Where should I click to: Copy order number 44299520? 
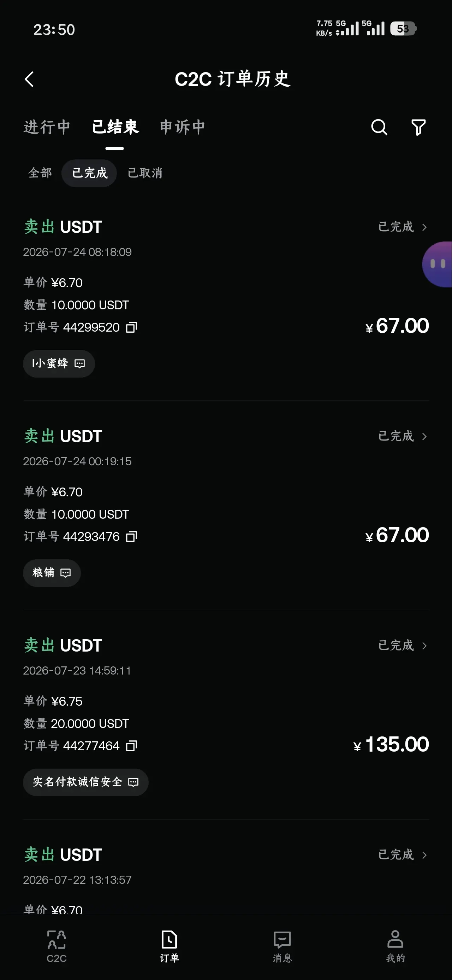pos(131,327)
